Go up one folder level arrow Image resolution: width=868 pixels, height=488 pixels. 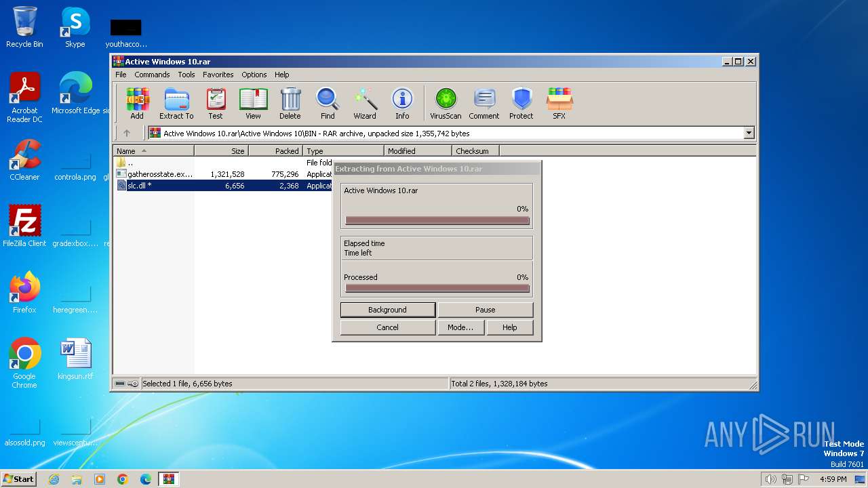pyautogui.click(x=127, y=134)
